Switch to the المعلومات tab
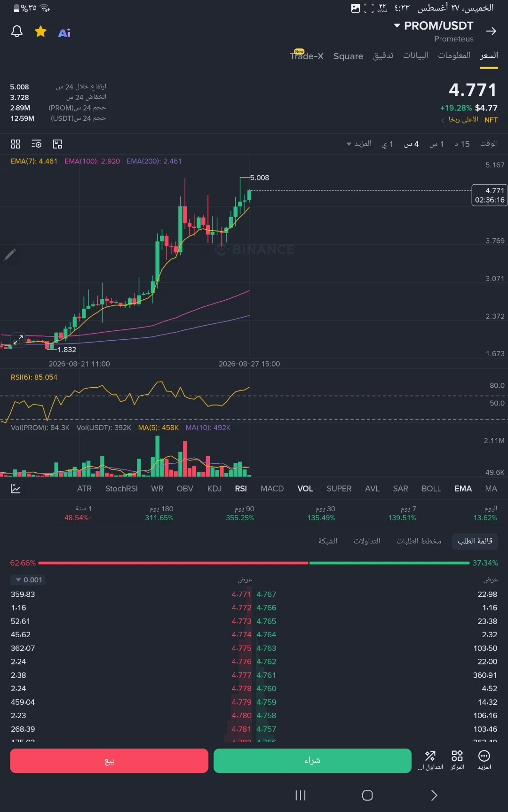Screen dimensions: 508x812 pyautogui.click(x=454, y=55)
